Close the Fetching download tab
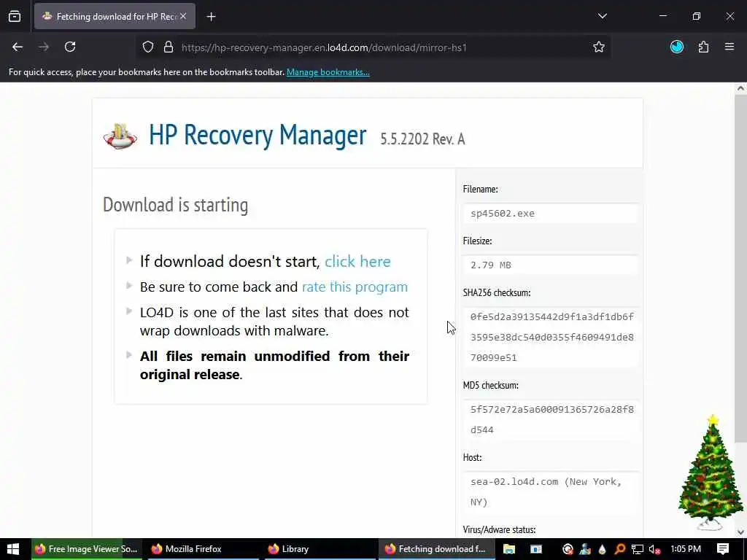The height and width of the screenshot is (560, 747). (183, 16)
